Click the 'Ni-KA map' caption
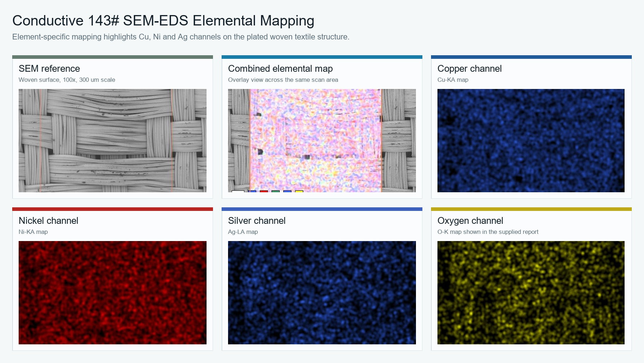The width and height of the screenshot is (644, 363). 33,232
